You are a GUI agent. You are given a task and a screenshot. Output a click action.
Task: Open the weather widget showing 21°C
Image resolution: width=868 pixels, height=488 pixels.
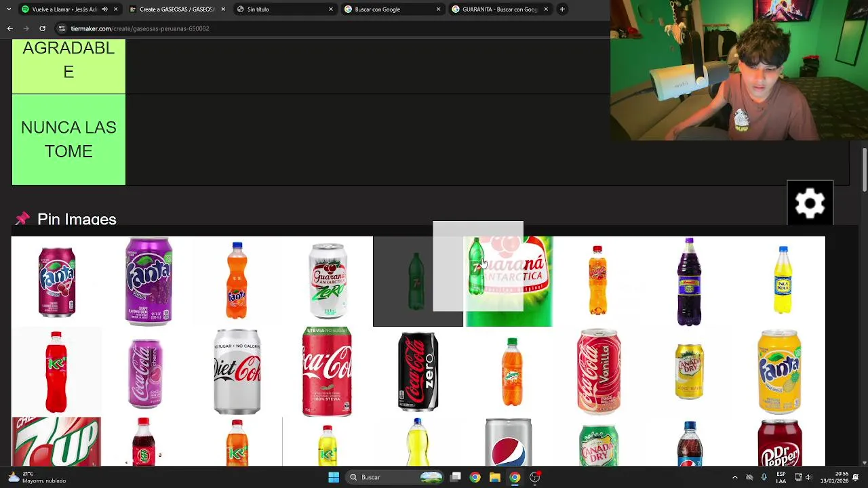coord(37,477)
